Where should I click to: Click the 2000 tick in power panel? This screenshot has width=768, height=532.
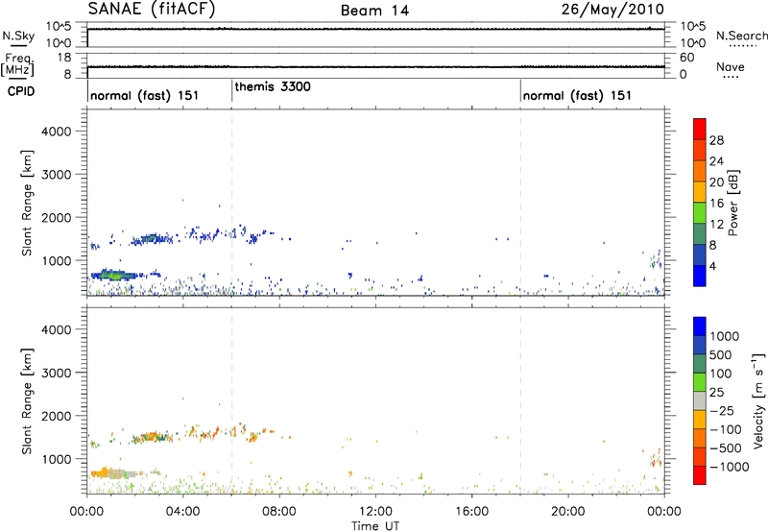click(56, 217)
